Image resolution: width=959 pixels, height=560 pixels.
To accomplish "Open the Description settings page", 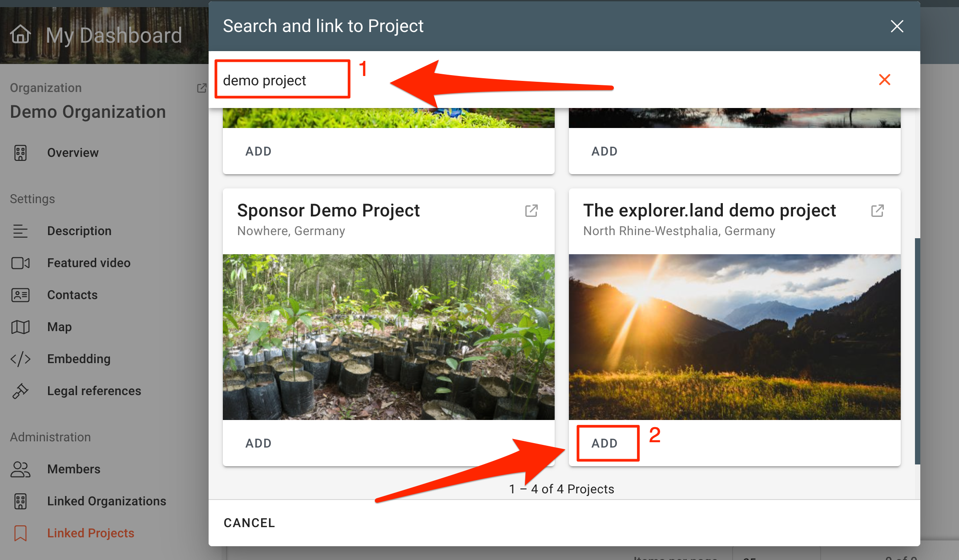I will click(79, 231).
